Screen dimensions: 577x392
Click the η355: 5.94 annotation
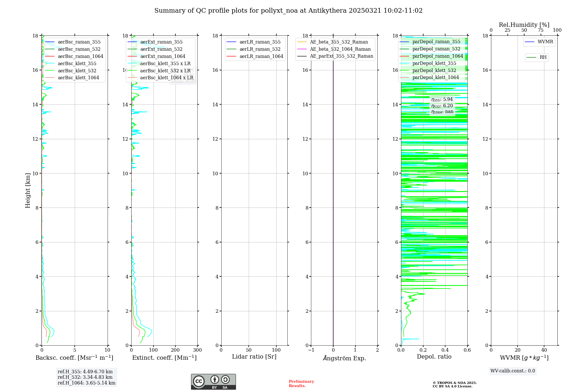click(442, 99)
